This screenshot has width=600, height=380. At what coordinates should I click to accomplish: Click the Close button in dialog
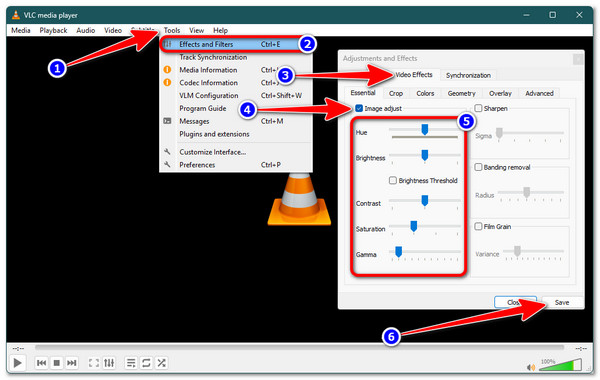[x=515, y=302]
